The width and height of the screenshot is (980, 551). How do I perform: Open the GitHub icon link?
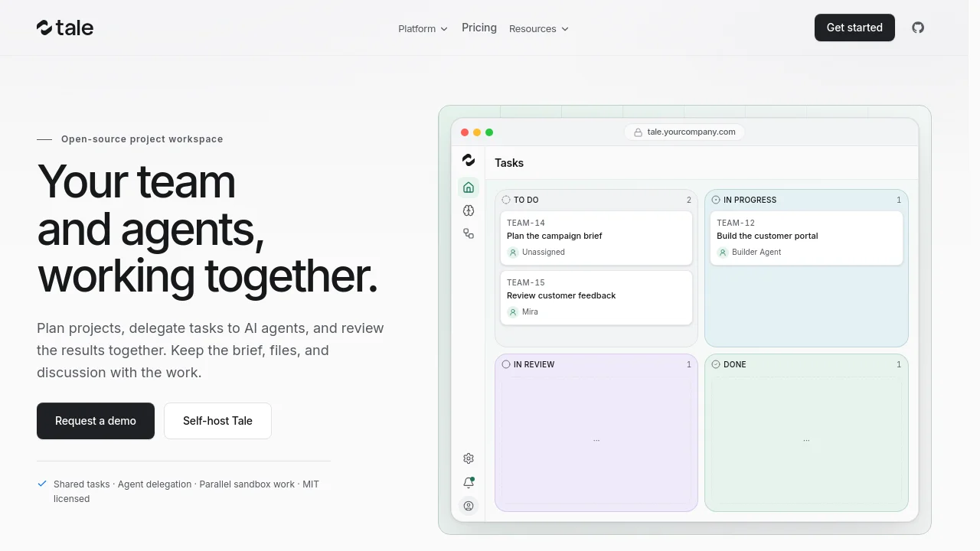[918, 28]
